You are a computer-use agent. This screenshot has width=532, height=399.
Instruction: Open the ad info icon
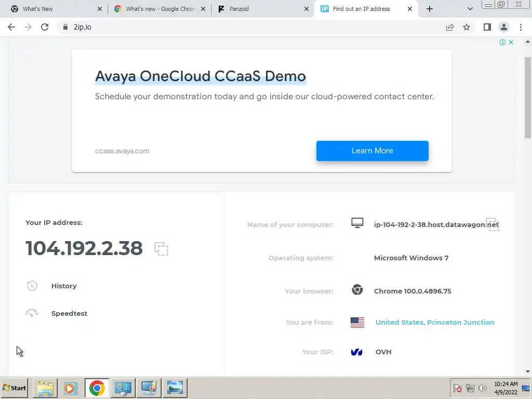502,43
